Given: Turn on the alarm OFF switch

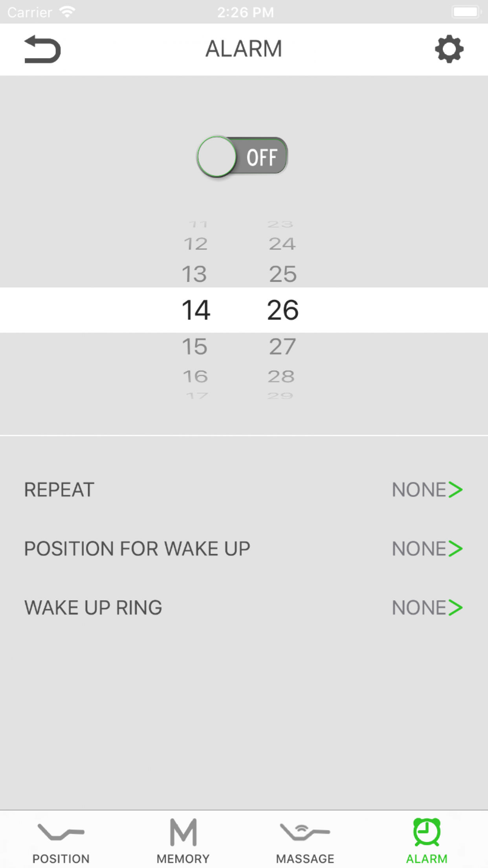Looking at the screenshot, I should pos(242,156).
